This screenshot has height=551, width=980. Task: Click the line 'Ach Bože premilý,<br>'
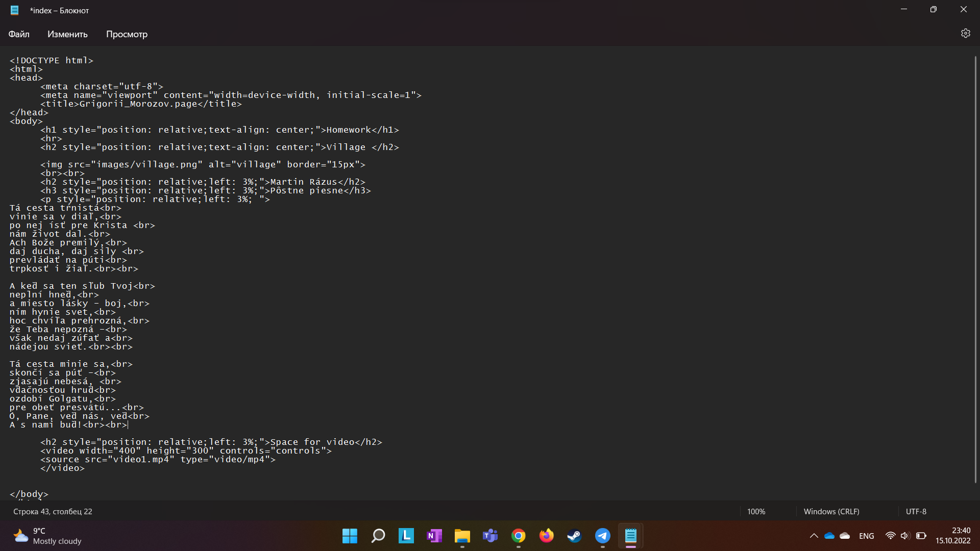68,242
